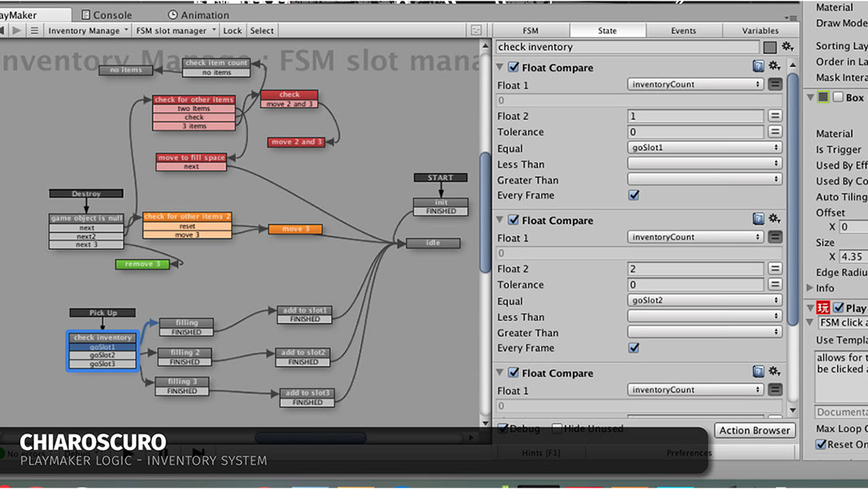Collapse the second Float Compare action
868x489 pixels.
tap(501, 220)
